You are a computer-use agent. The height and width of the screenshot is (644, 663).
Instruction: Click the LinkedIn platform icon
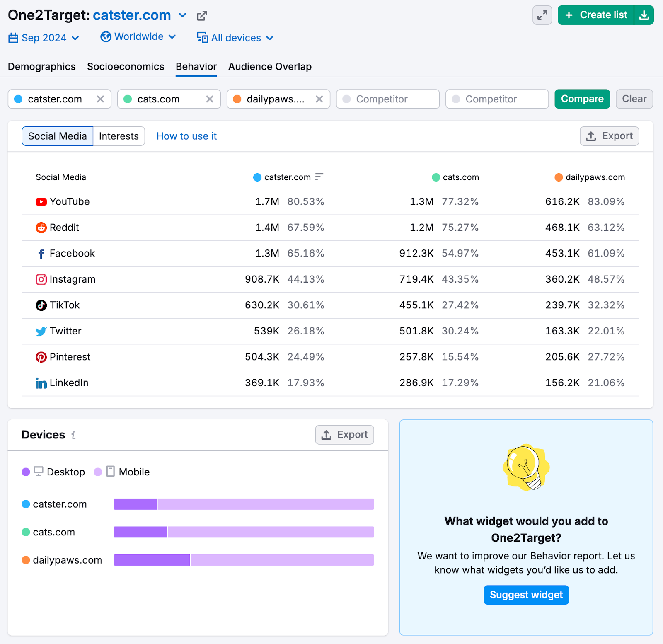pos(41,383)
